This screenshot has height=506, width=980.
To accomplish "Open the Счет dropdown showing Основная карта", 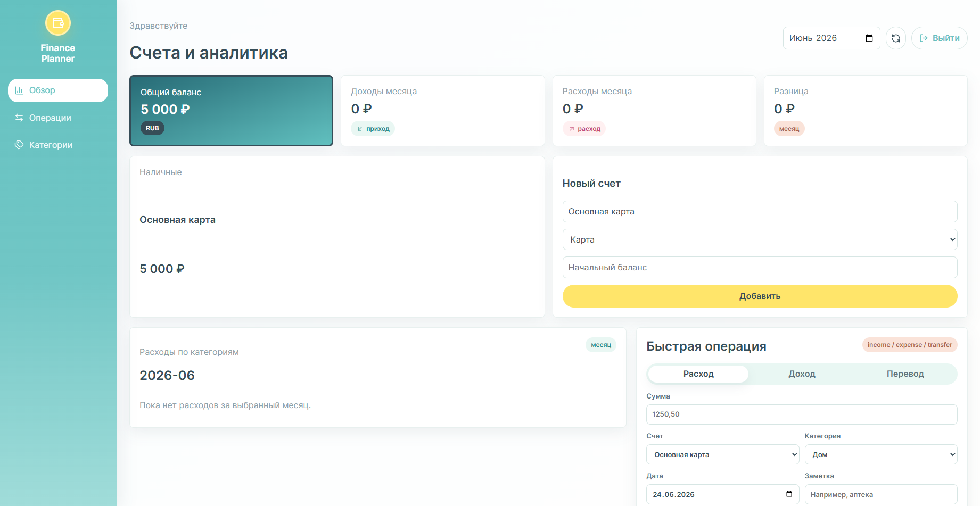I will (723, 454).
